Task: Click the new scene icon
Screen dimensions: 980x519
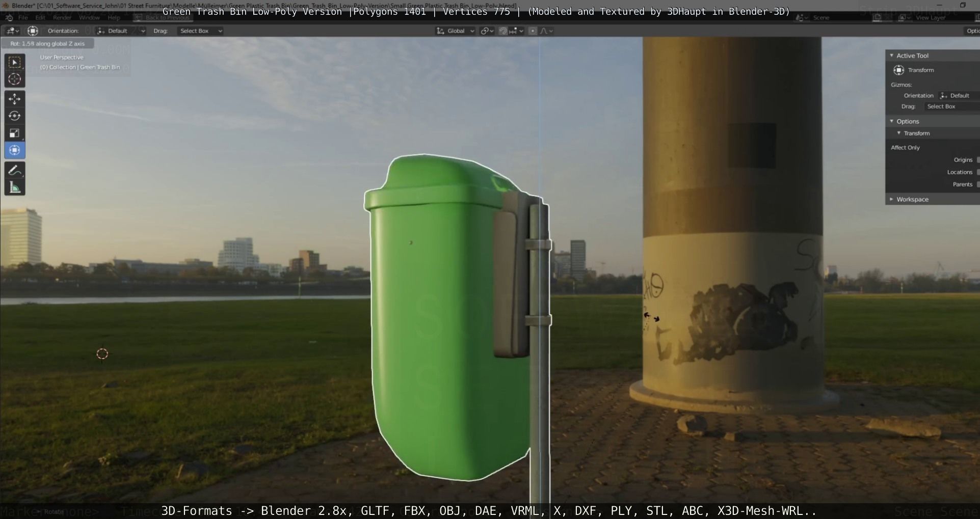Action: pos(877,17)
